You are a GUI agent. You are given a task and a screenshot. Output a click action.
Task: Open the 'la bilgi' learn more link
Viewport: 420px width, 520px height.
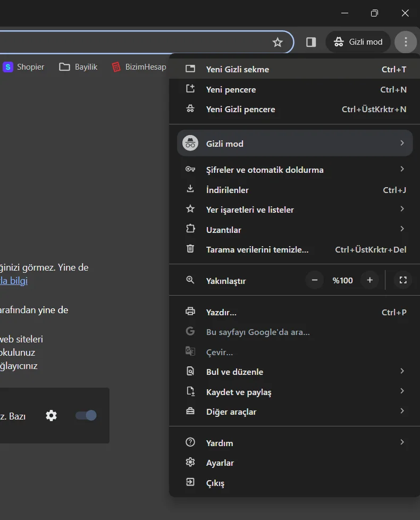[14, 281]
